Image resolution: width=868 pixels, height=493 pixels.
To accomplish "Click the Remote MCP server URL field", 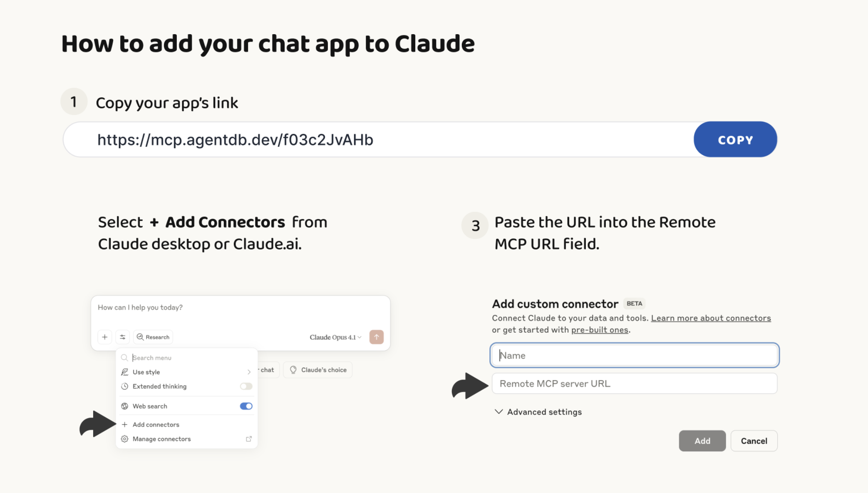I will click(x=635, y=383).
